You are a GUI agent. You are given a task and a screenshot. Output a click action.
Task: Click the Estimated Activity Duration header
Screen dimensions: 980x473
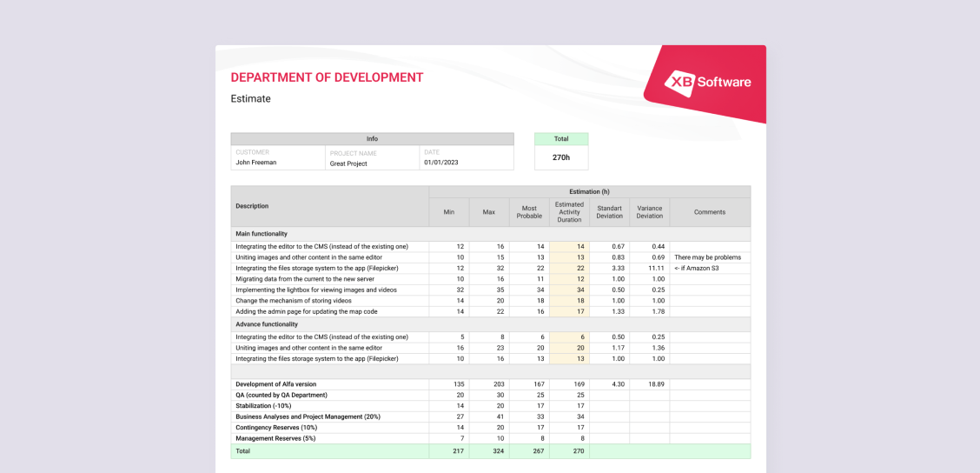click(569, 212)
